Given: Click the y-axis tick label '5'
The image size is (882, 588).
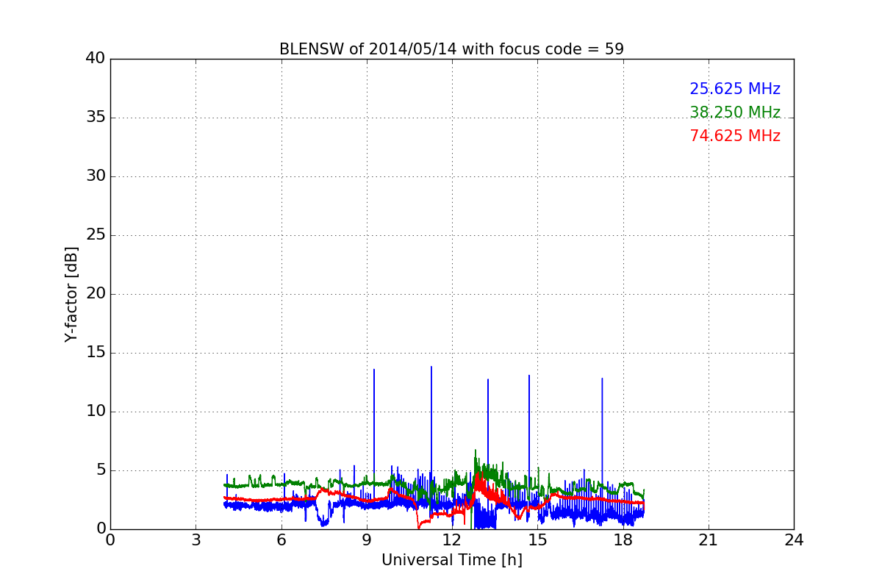Looking at the screenshot, I should tap(101, 470).
